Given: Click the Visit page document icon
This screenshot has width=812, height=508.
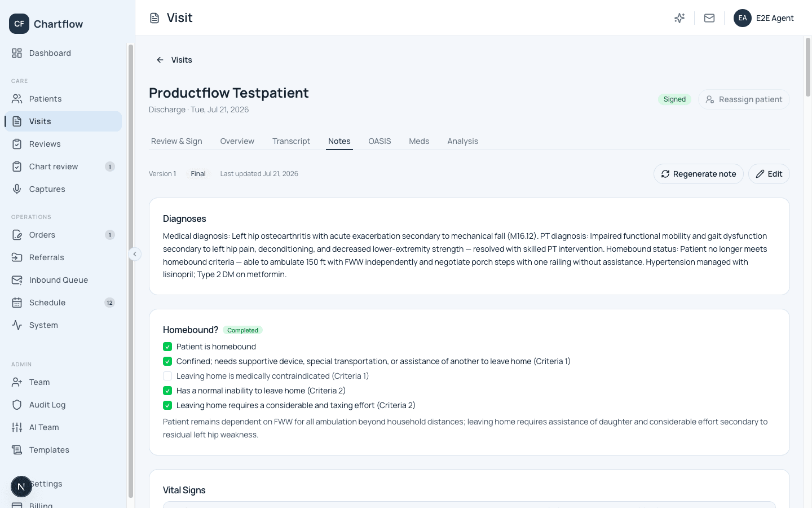Looking at the screenshot, I should [155, 18].
